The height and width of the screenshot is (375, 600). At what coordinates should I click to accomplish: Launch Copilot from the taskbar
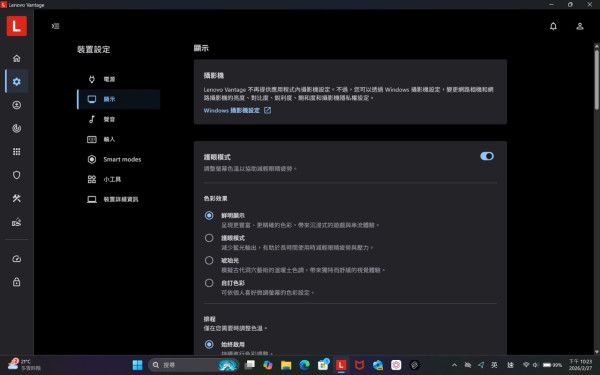click(x=267, y=365)
